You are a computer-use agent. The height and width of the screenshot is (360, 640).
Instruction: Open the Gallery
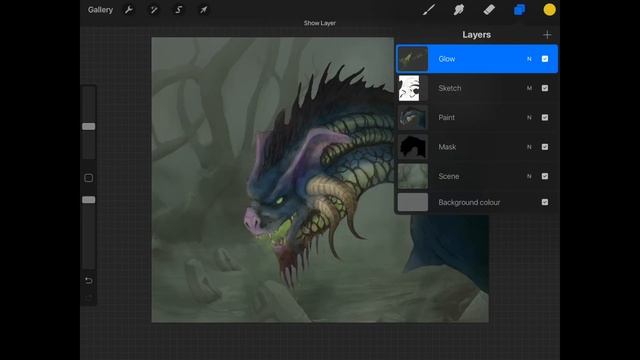coord(100,10)
